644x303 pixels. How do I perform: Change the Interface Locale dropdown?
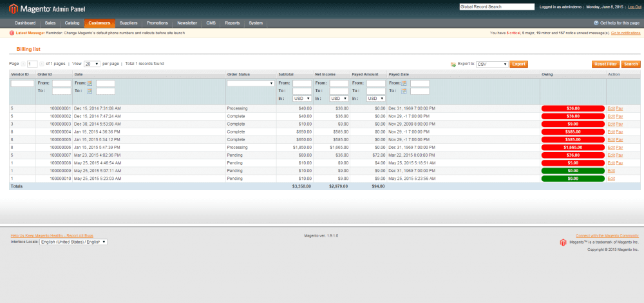click(x=73, y=242)
